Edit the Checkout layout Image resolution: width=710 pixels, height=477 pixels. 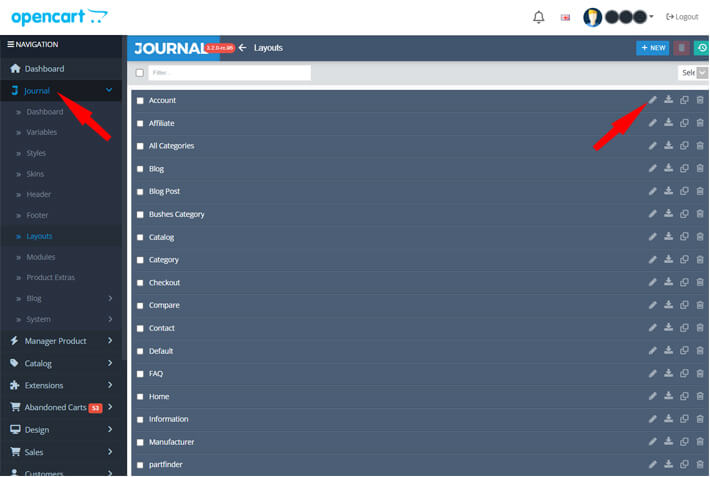point(652,282)
